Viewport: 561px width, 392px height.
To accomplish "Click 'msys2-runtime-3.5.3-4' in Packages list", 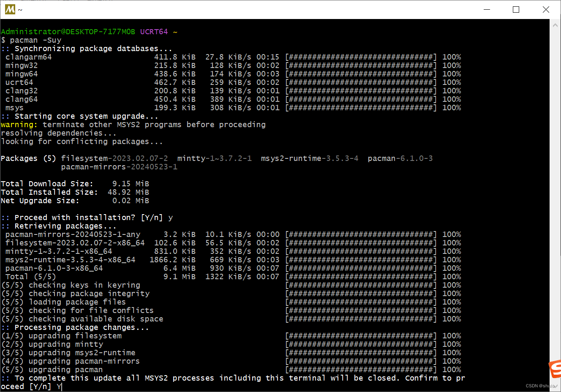I will pyautogui.click(x=310, y=158).
